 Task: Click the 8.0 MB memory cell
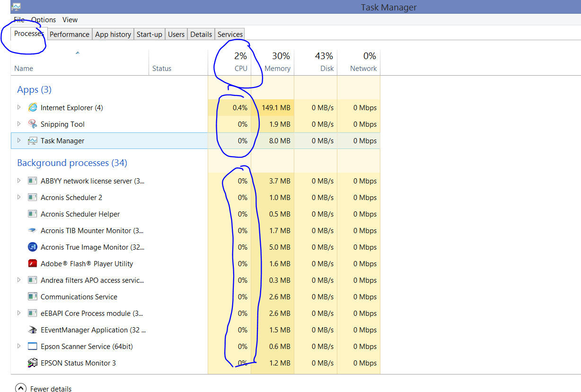pos(280,140)
